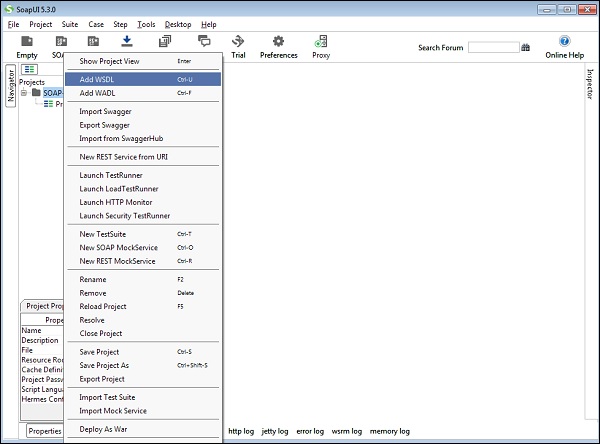Click Save Project As in menu
The height and width of the screenshot is (444, 600).
pyautogui.click(x=104, y=365)
